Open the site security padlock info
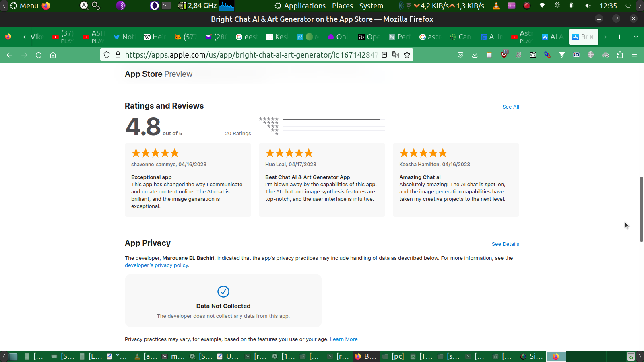Screen dimensions: 644x362 (118, 55)
